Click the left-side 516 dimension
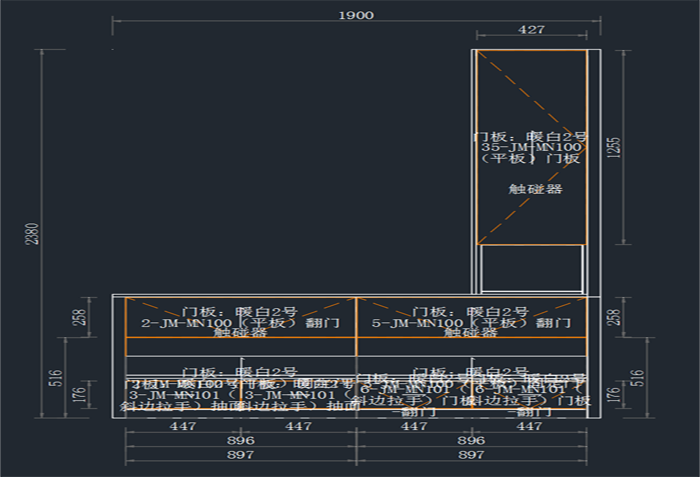700x477 pixels. 56,377
